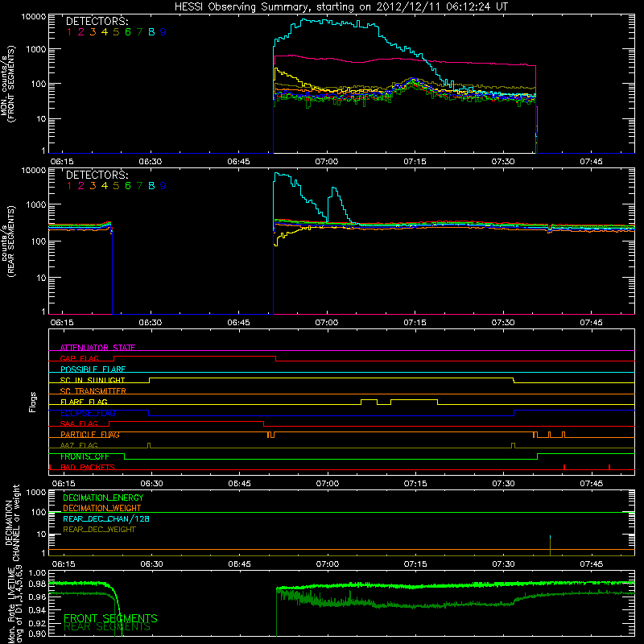Click detector 1 legend in front segments plot
Image resolution: width=644 pixels, height=644 pixels.
pos(69,32)
